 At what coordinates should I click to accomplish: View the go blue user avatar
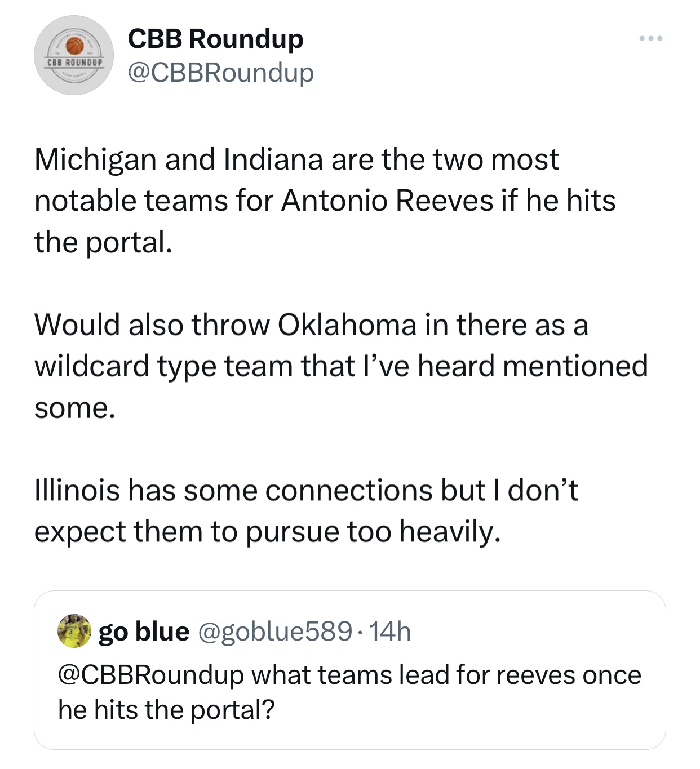tap(74, 631)
